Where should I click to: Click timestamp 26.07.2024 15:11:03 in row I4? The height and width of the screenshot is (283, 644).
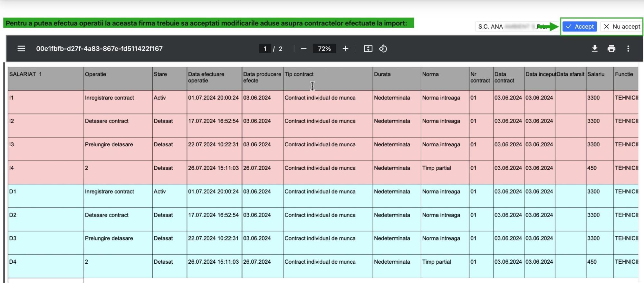[213, 168]
